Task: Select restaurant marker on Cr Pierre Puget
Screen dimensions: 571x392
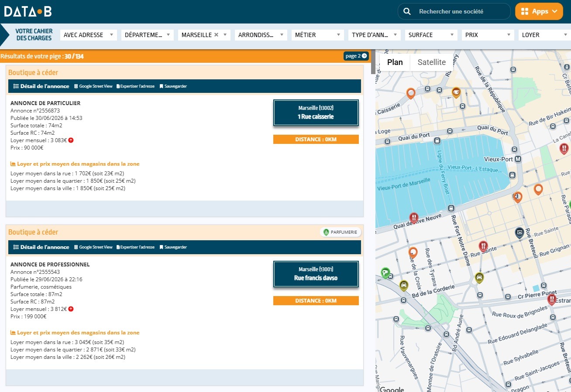Action: coord(552,299)
